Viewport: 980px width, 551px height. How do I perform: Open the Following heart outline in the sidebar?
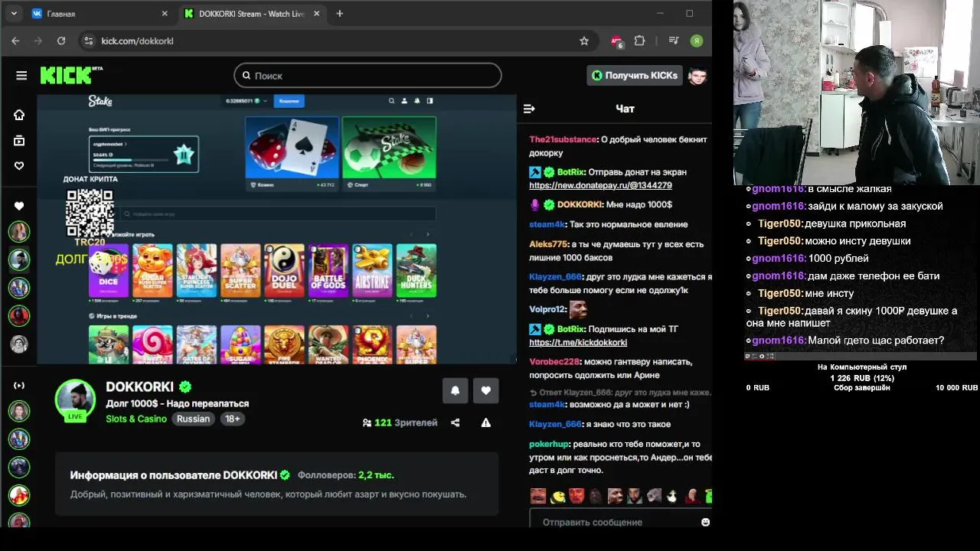(x=19, y=166)
